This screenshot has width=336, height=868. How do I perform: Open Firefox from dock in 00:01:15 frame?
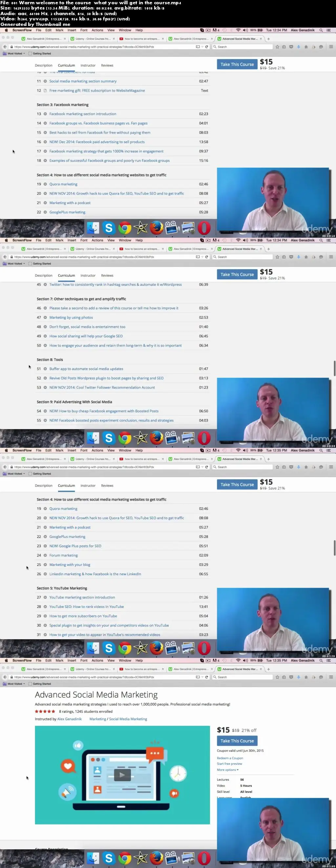156,648
